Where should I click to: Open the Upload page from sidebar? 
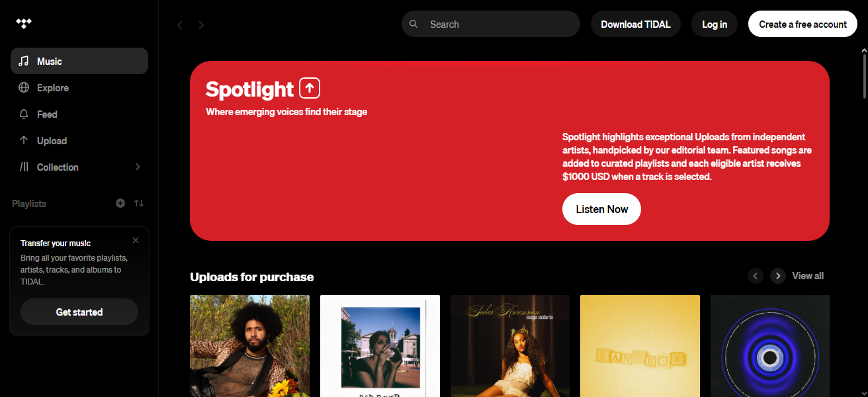coord(52,140)
